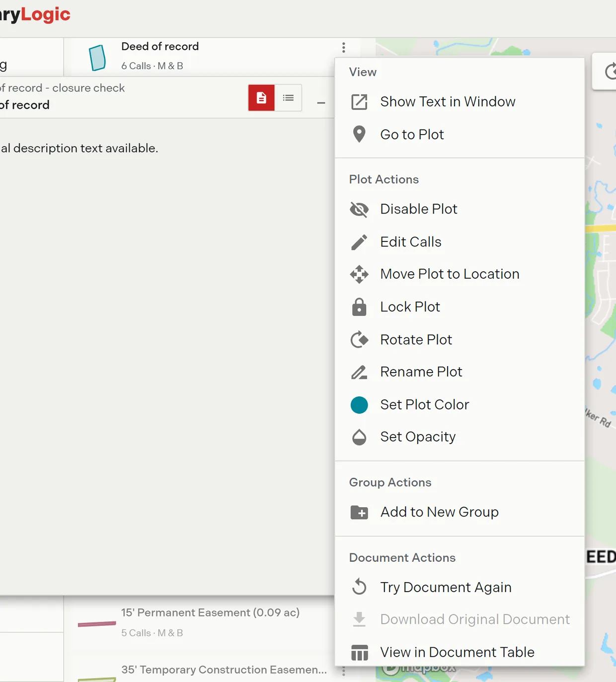
Task: Click the Set Opacity droplet icon
Action: tap(359, 437)
